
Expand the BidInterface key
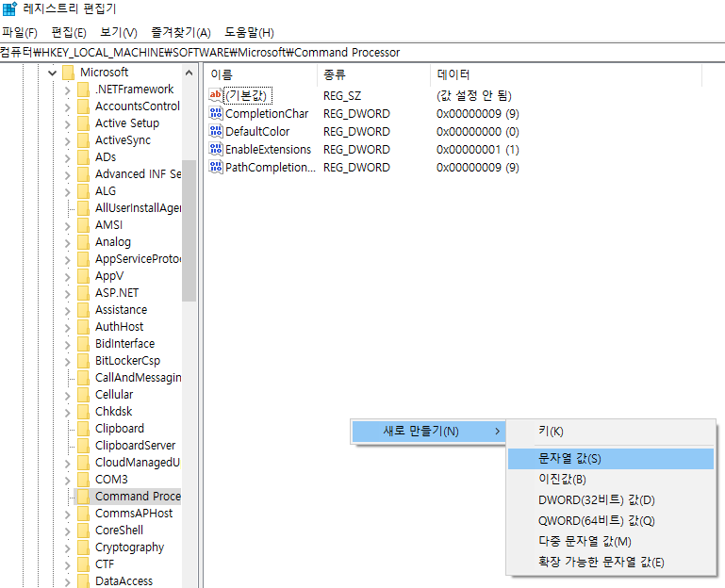point(68,344)
